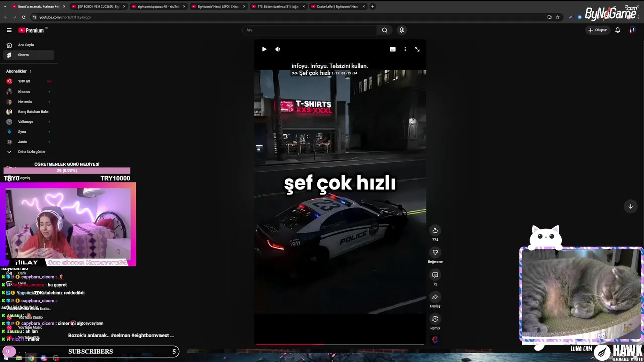
Task: Open Oluştur create menu
Action: 598,30
